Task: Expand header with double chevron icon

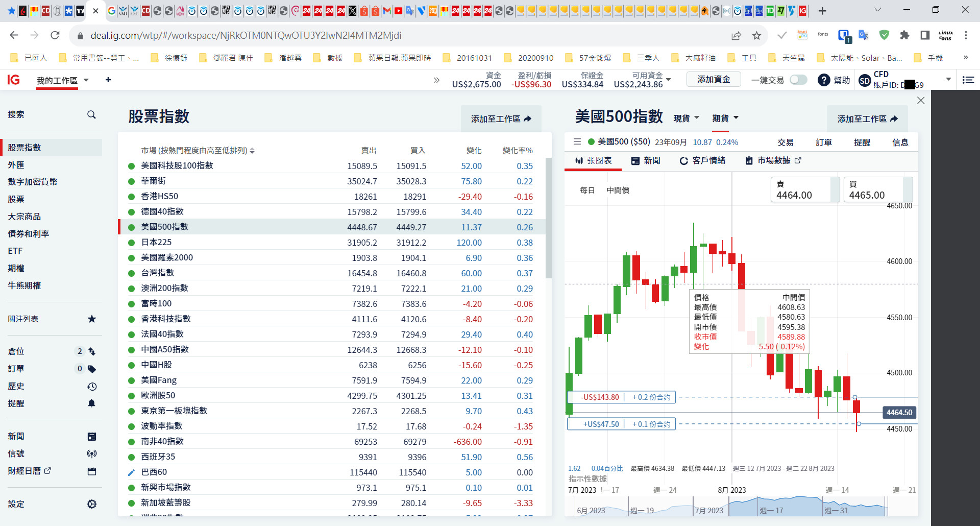Action: (436, 80)
